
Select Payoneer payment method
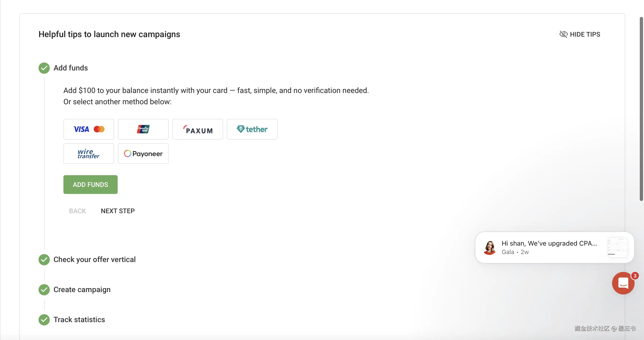[143, 154]
